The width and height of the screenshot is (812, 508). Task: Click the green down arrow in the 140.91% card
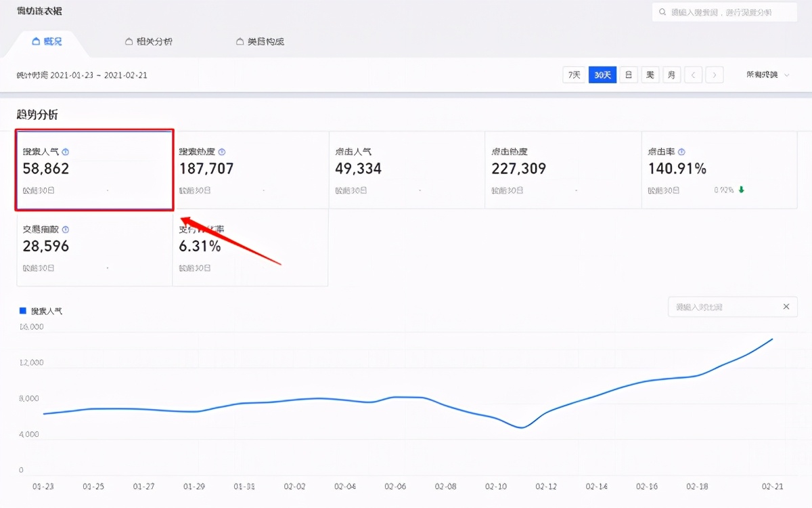pyautogui.click(x=742, y=190)
